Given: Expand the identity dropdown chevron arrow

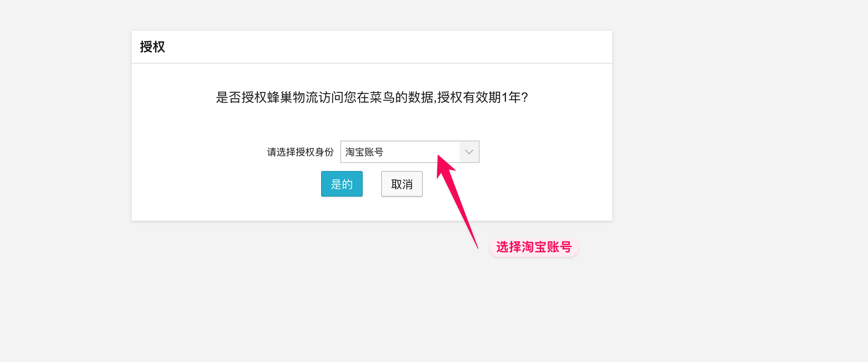Looking at the screenshot, I should coord(469,152).
